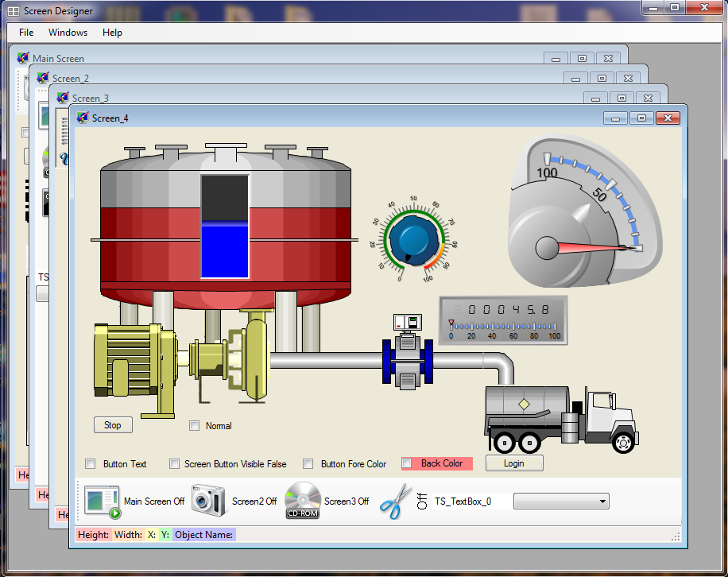Click the Login button
728x577 pixels.
pos(513,463)
